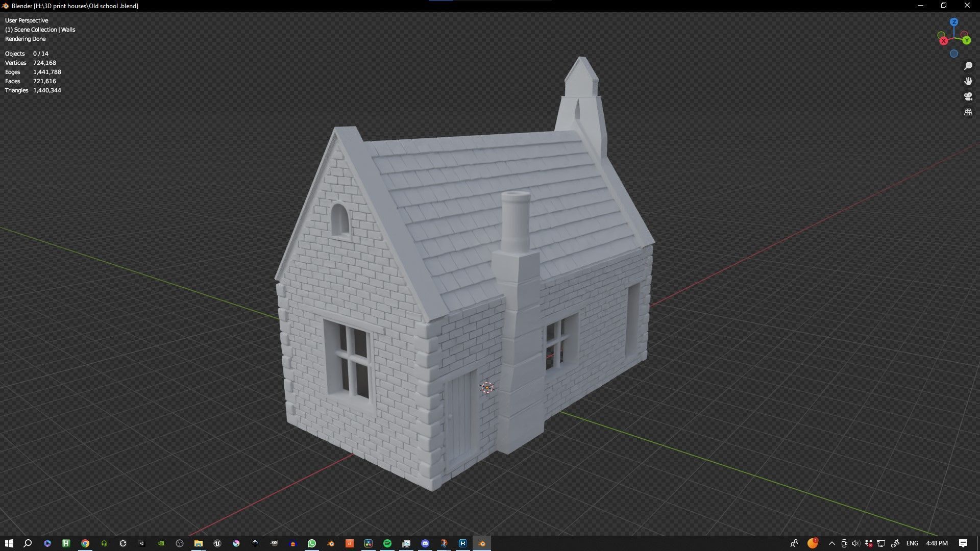
Task: Click the 'Objects' statistics label
Action: pos(15,54)
